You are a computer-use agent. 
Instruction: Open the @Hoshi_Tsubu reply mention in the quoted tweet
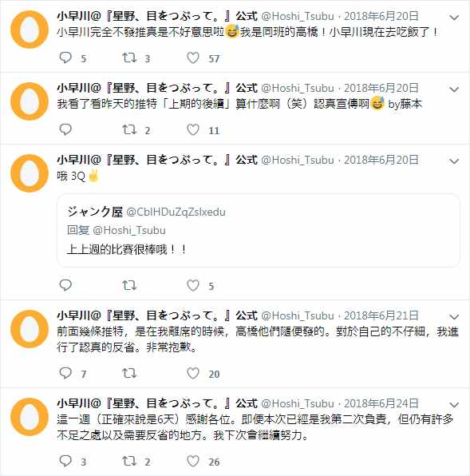point(129,230)
